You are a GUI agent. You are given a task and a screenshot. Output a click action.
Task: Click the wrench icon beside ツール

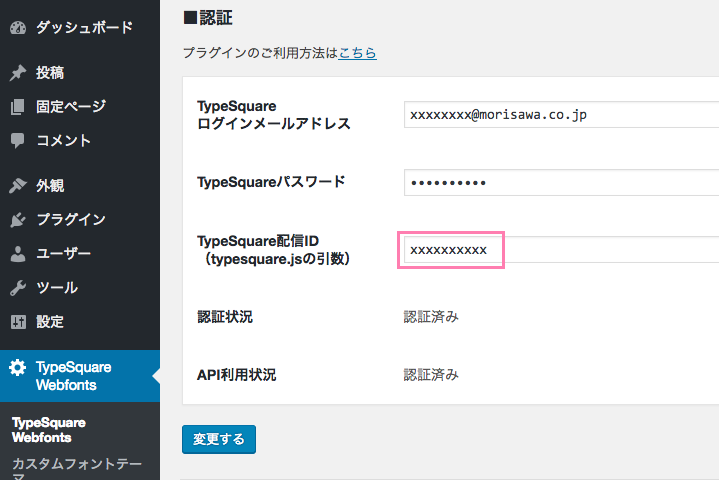point(18,288)
